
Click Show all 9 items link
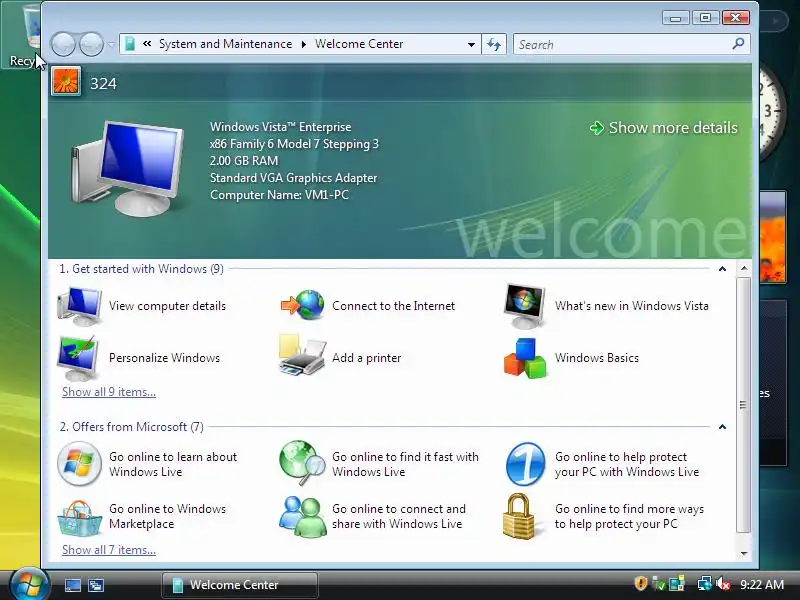coord(109,392)
